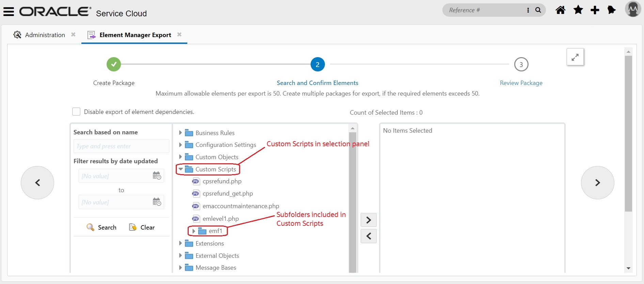Click the Search based on name field
The image size is (644, 284).
click(121, 146)
